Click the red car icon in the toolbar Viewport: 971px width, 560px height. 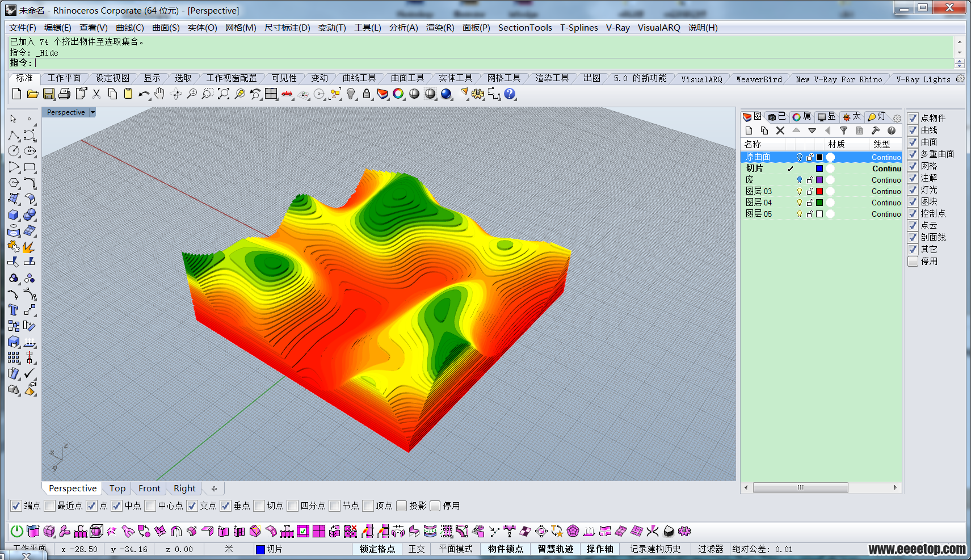click(x=288, y=94)
